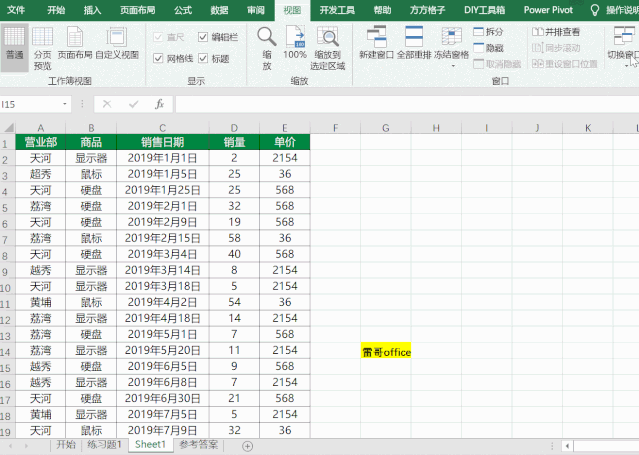Select 黄埔 in row 11
639x455 pixels.
(40, 302)
